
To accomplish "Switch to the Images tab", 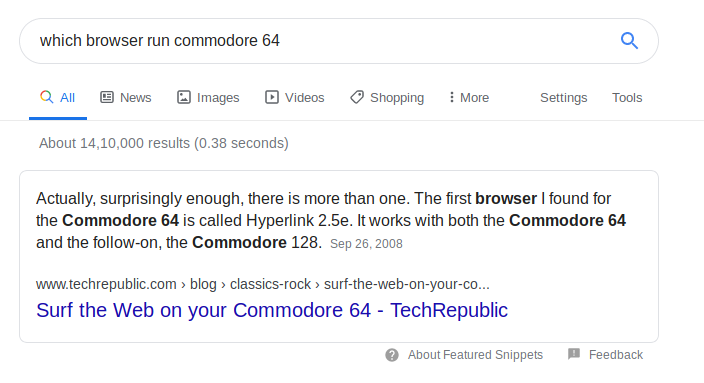I will [x=208, y=97].
